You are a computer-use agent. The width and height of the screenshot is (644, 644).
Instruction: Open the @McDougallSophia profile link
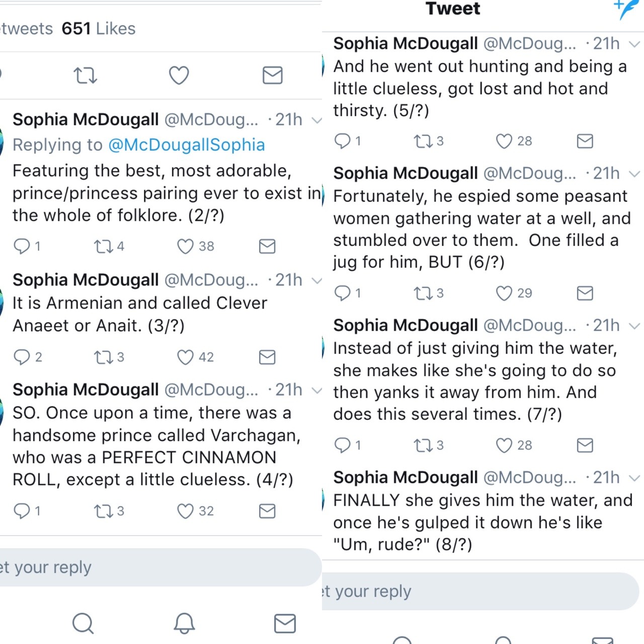click(186, 145)
